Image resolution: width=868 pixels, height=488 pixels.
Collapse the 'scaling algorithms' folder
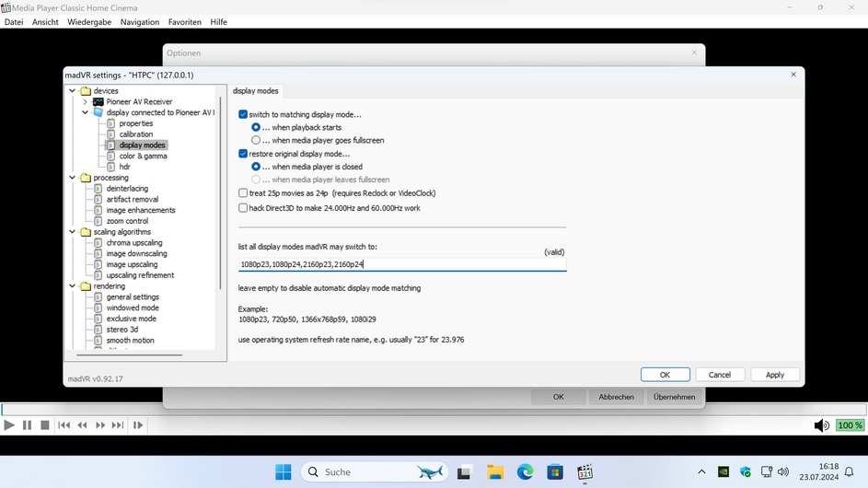tap(73, 232)
